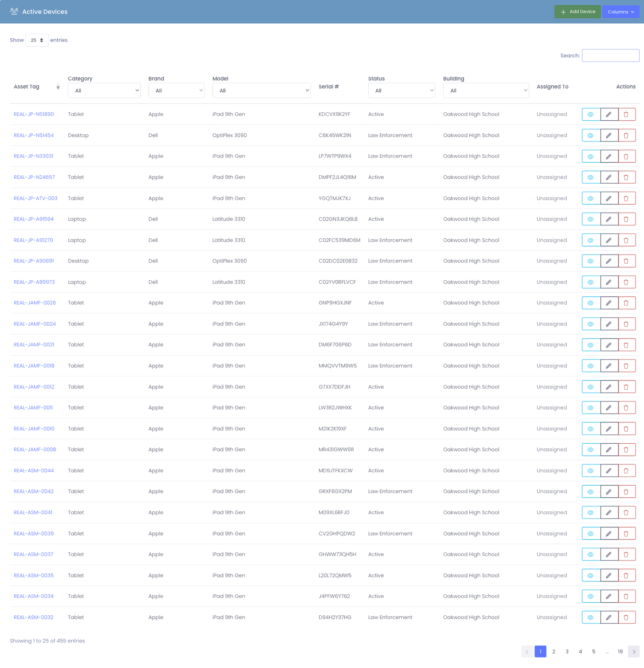Delete device REAL-JP-A91594

[627, 219]
